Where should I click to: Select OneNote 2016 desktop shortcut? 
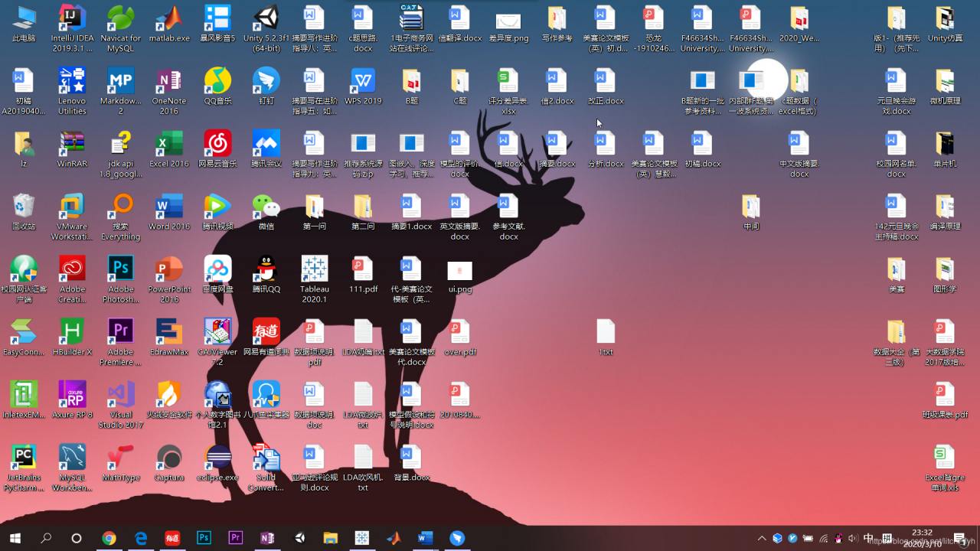169,91
